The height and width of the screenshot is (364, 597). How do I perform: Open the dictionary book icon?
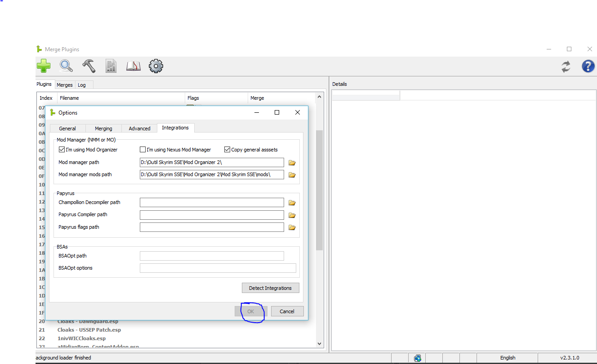click(133, 66)
